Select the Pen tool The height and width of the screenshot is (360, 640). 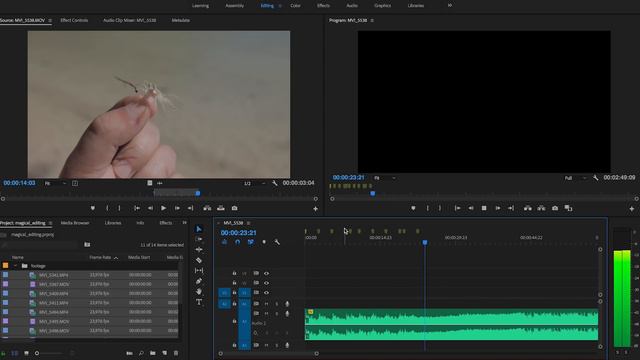tap(199, 281)
